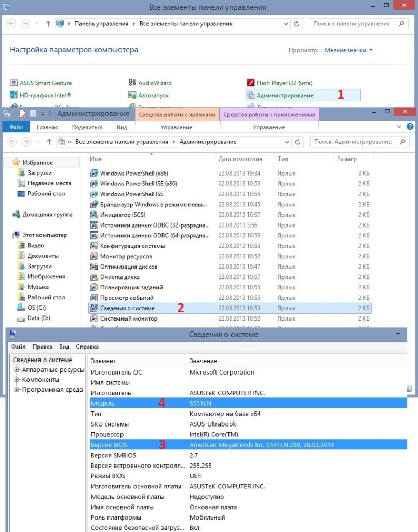Click the Поиск: Администрирование search box
The width and height of the screenshot is (418, 532).
(359, 142)
